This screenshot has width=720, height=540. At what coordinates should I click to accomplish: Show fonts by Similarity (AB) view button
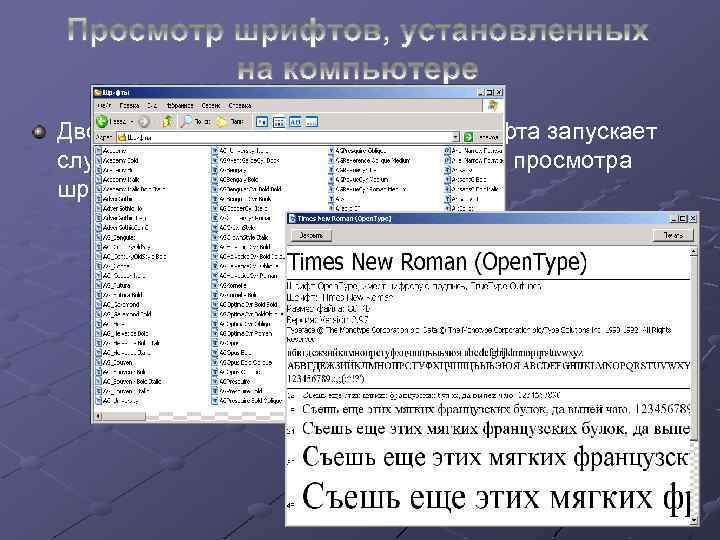[x=295, y=122]
